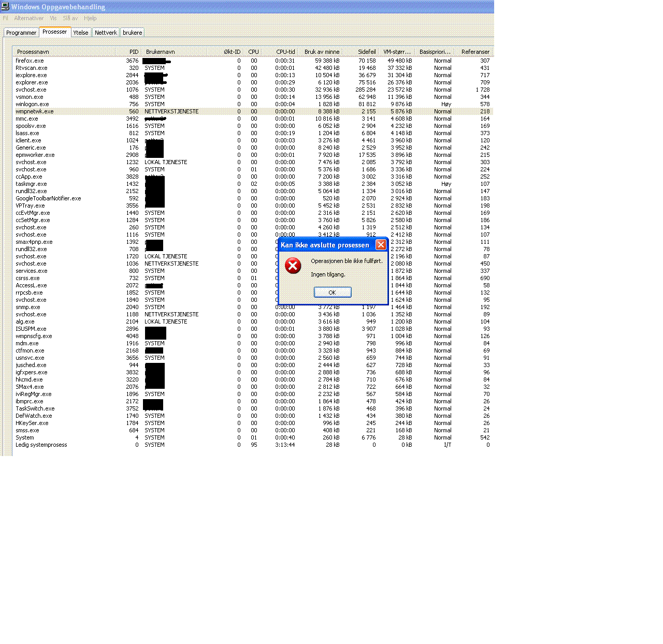Open the Hjelp menu
Screen dimensions: 663x644
click(x=90, y=18)
